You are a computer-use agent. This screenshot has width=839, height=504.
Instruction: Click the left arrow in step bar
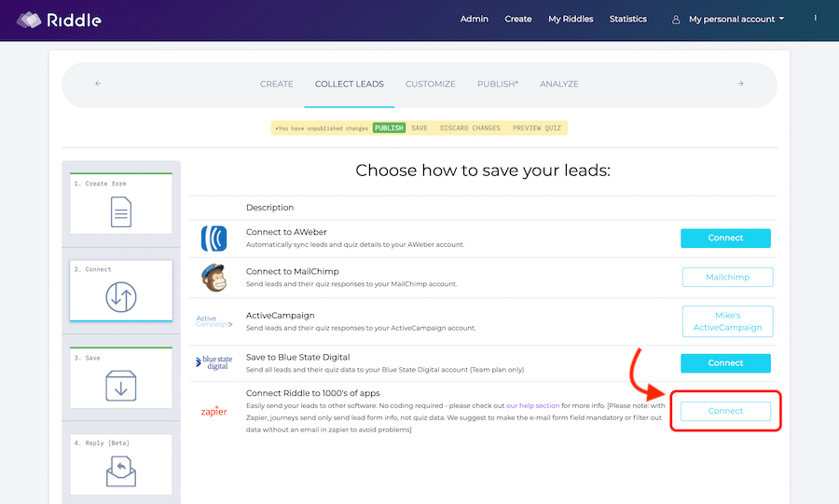coord(98,83)
